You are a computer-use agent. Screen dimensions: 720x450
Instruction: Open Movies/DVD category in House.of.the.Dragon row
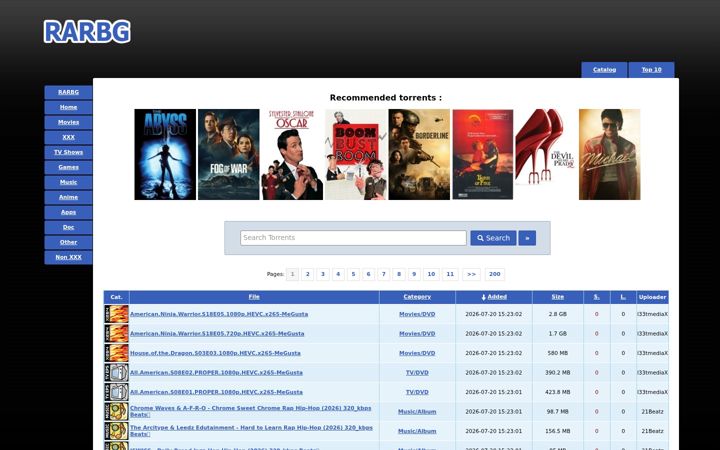tap(417, 353)
